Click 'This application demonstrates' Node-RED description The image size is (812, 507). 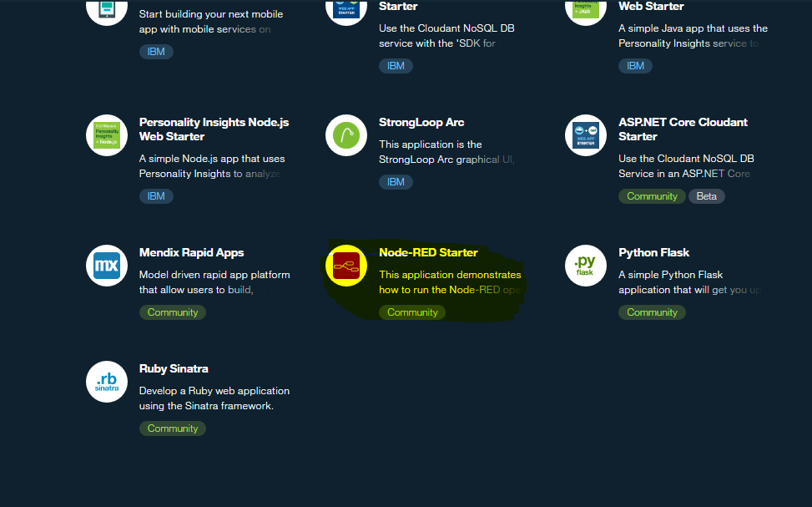click(x=450, y=275)
